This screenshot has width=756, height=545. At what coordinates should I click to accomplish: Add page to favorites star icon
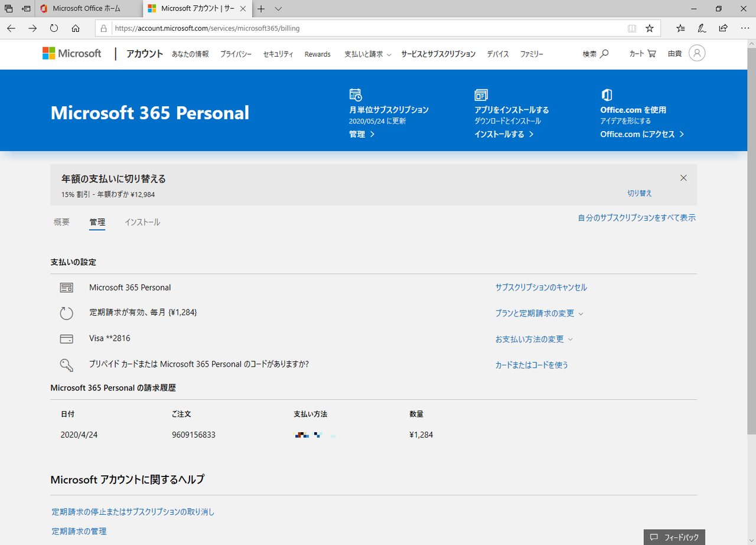coord(650,28)
